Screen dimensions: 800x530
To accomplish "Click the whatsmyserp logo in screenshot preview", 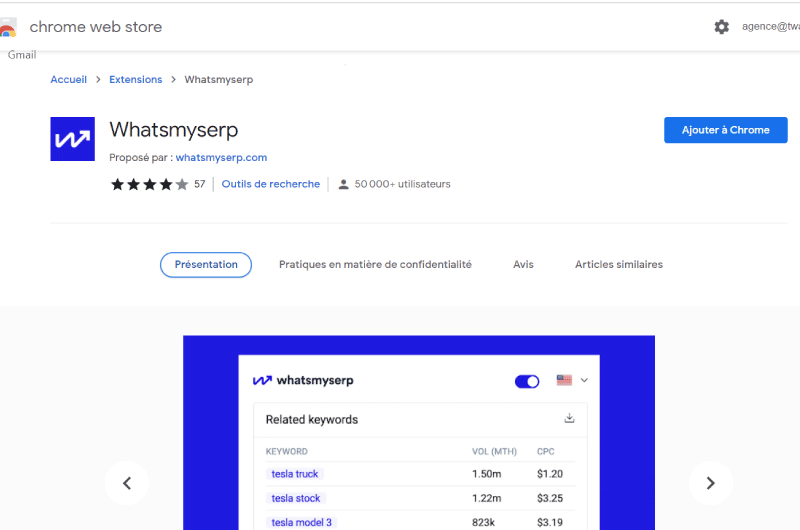I will tap(303, 381).
